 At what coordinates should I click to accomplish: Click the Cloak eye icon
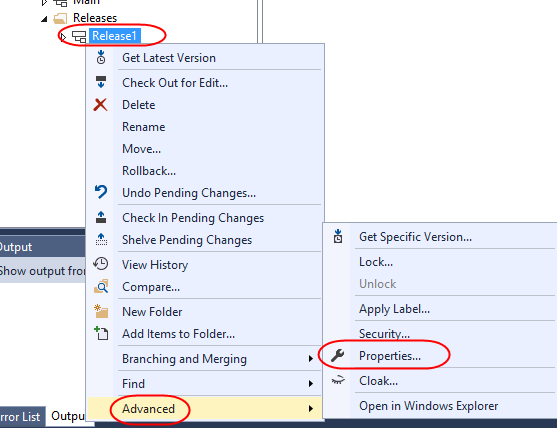338,380
